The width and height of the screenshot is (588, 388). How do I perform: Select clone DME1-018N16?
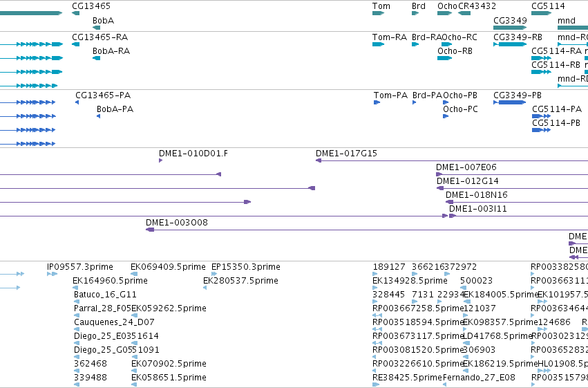[517, 202]
